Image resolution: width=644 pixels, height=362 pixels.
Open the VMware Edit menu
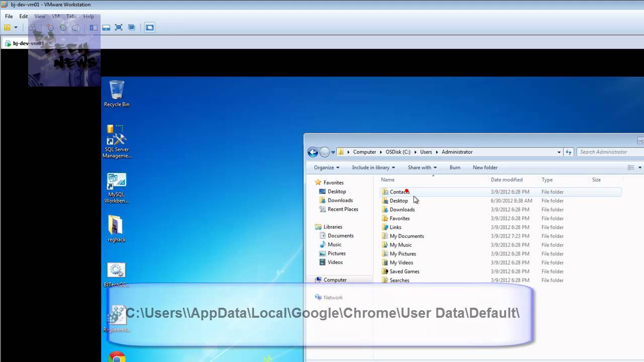point(24,17)
